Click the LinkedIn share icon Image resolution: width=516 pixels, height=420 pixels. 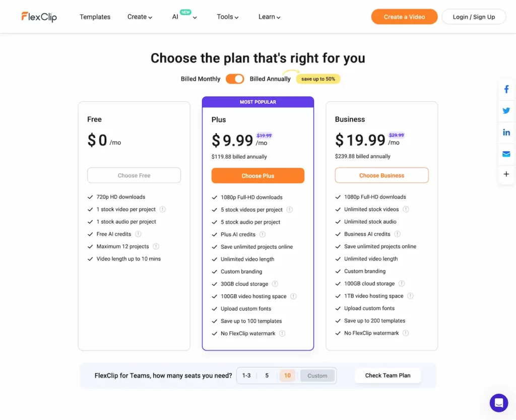pos(506,132)
